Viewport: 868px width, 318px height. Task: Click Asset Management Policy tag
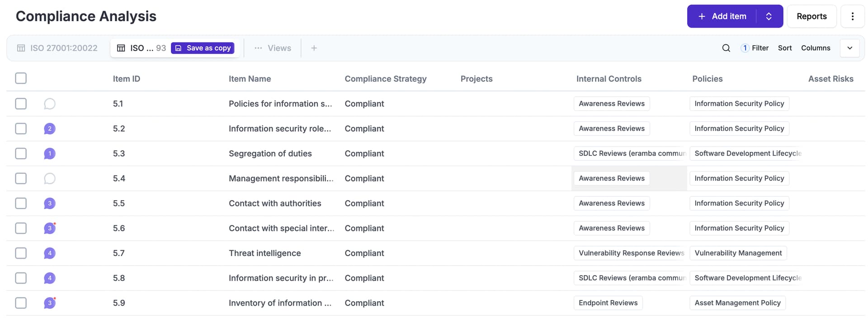point(737,303)
